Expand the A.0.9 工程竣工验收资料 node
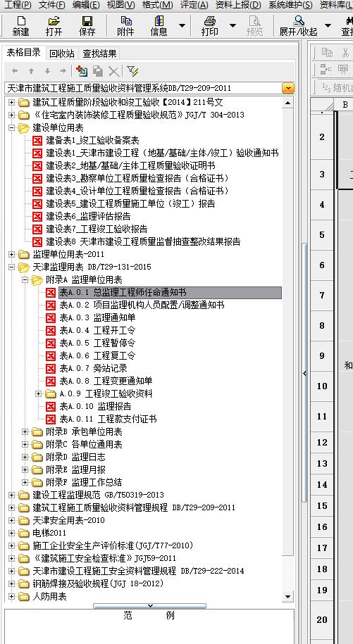 39,394
